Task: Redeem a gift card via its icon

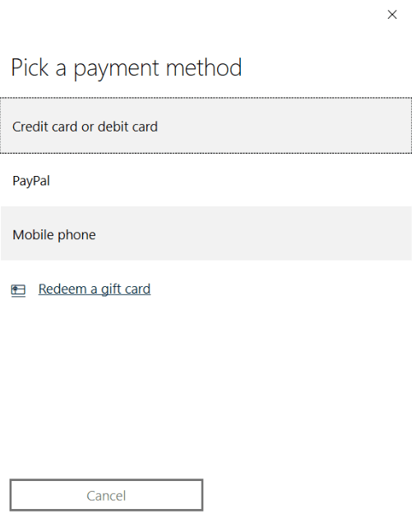Action: tap(18, 290)
